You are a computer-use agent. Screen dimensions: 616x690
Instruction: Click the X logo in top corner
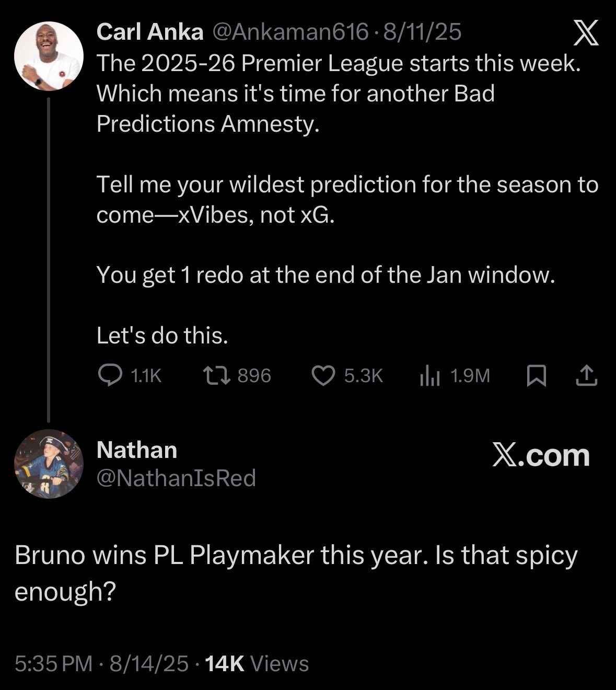[586, 34]
